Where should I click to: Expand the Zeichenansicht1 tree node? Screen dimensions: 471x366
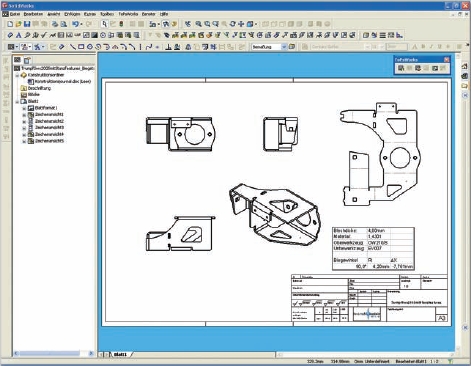tap(24, 115)
